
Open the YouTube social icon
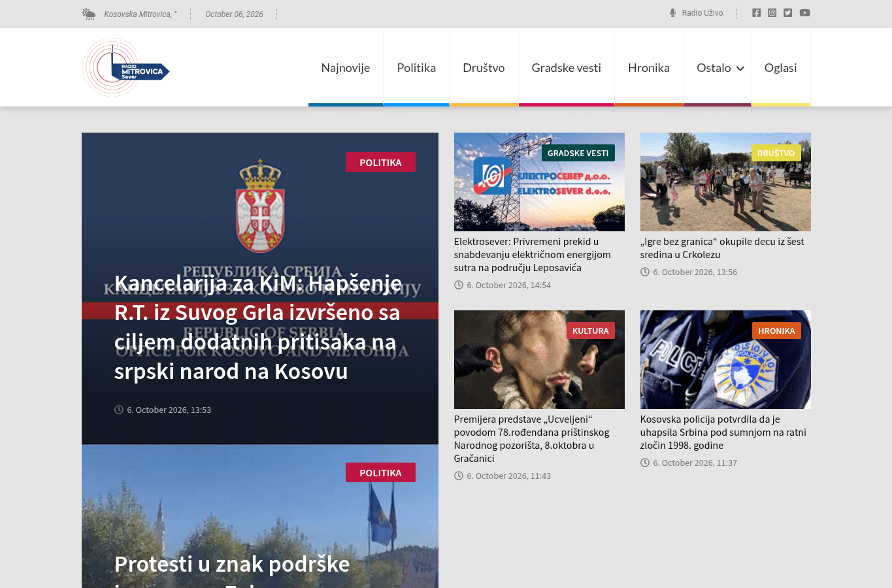coord(804,13)
